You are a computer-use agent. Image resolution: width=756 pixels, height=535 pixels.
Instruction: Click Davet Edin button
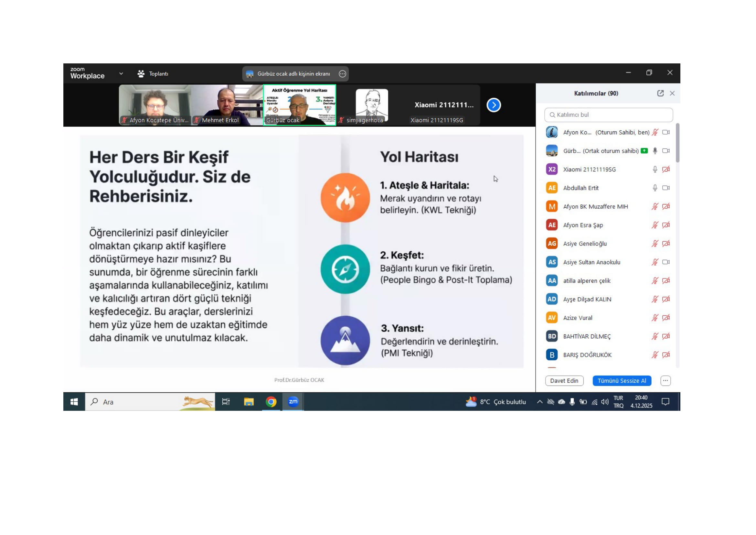coord(564,380)
